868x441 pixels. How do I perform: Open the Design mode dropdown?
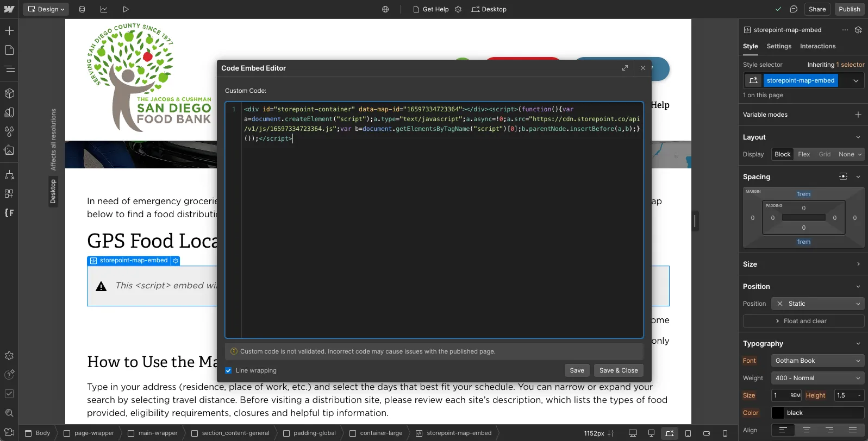[46, 9]
